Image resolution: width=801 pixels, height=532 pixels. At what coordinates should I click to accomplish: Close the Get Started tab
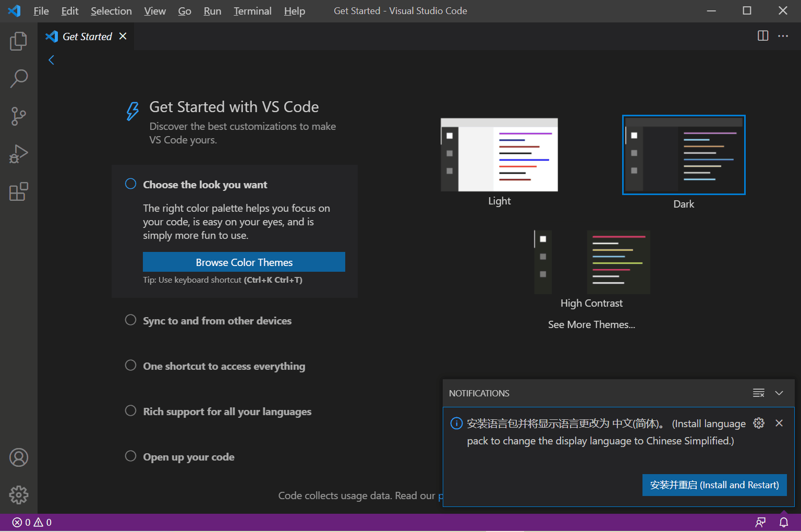123,36
